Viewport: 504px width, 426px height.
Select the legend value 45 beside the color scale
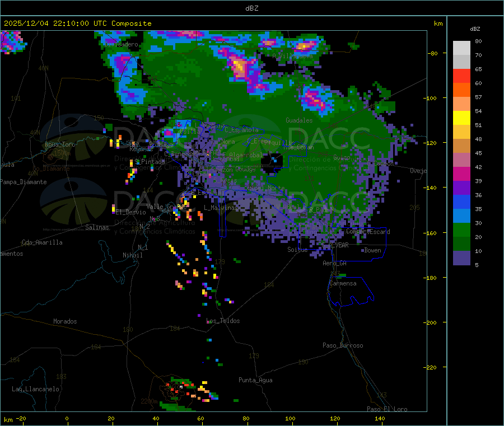(478, 153)
